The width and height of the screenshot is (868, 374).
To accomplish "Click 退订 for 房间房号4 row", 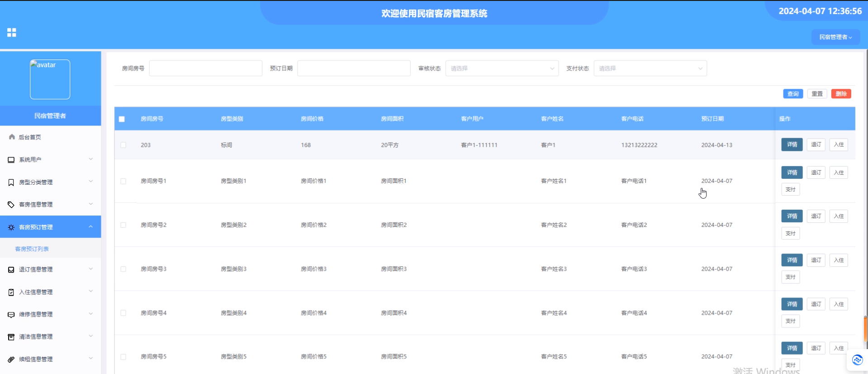I will [x=816, y=304].
